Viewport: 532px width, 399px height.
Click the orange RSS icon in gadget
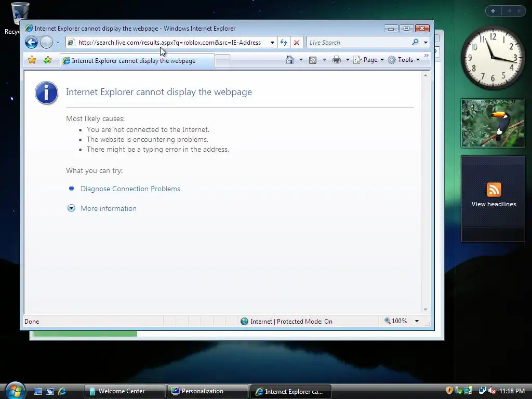[x=494, y=190]
